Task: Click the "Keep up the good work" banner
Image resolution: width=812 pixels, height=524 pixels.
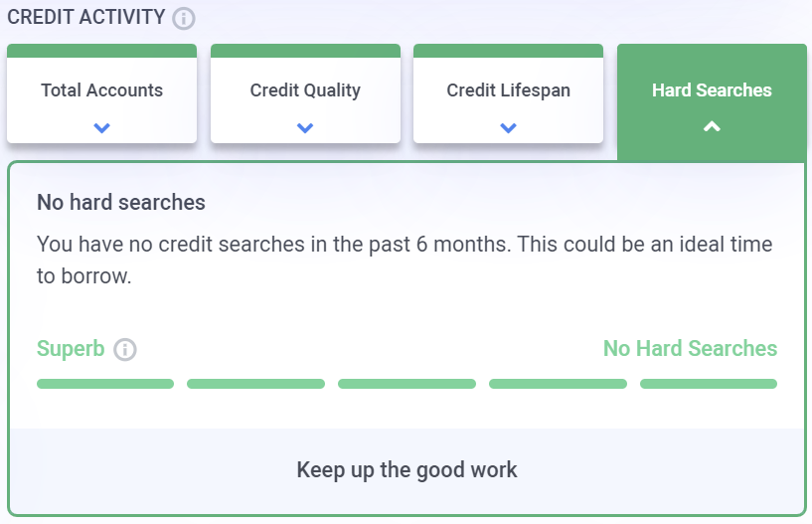Action: coord(406,470)
